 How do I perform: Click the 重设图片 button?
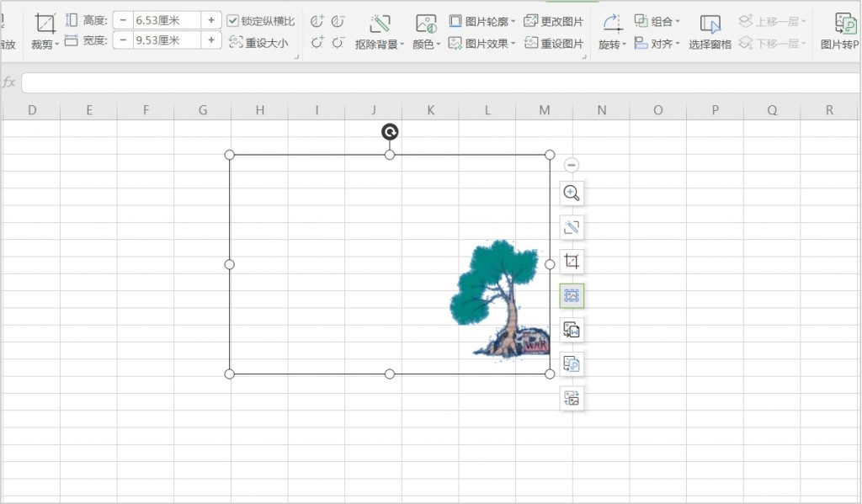click(x=554, y=42)
